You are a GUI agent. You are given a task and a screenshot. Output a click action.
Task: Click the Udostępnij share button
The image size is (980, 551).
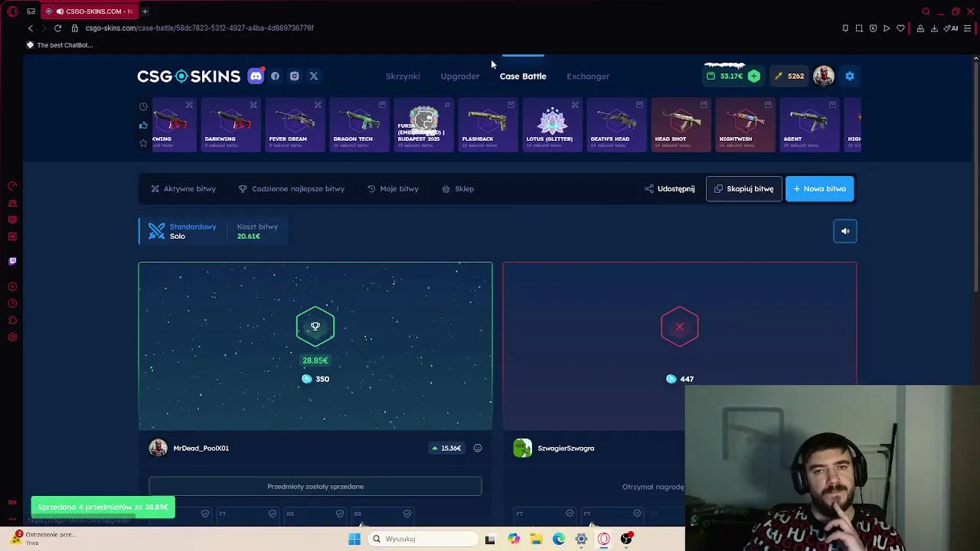(x=670, y=188)
